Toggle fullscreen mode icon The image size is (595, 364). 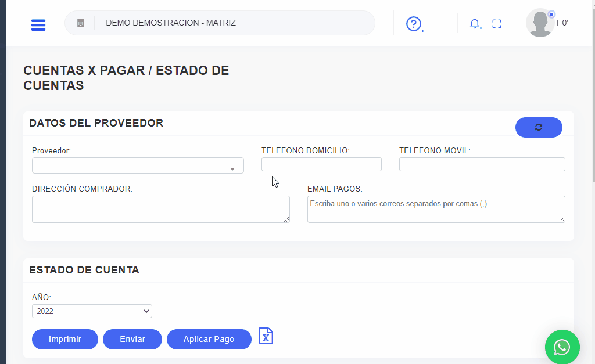[497, 24]
